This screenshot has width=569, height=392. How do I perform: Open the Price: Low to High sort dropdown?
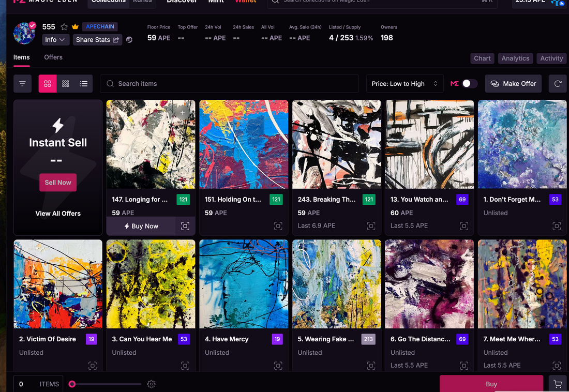tap(405, 84)
